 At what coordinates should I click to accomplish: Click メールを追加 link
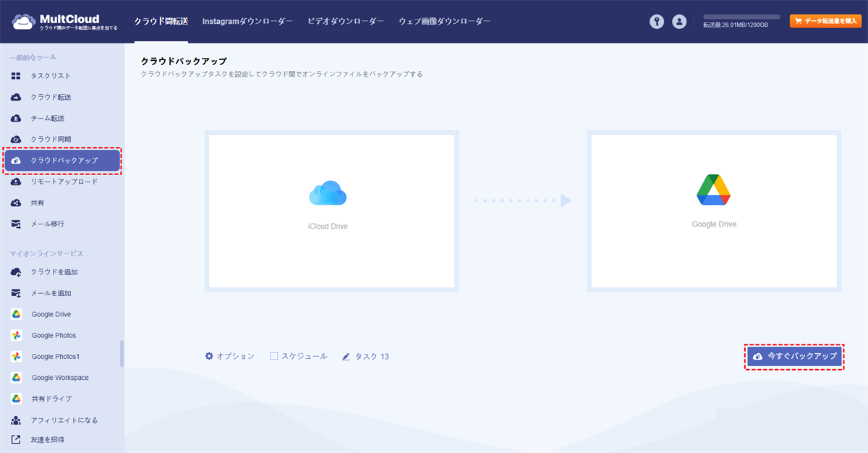pyautogui.click(x=51, y=293)
